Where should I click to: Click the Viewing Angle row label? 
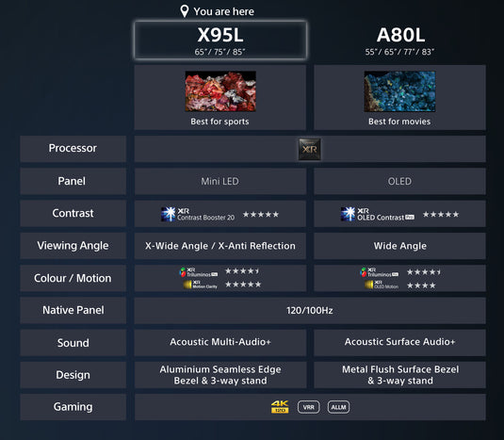[x=73, y=246]
